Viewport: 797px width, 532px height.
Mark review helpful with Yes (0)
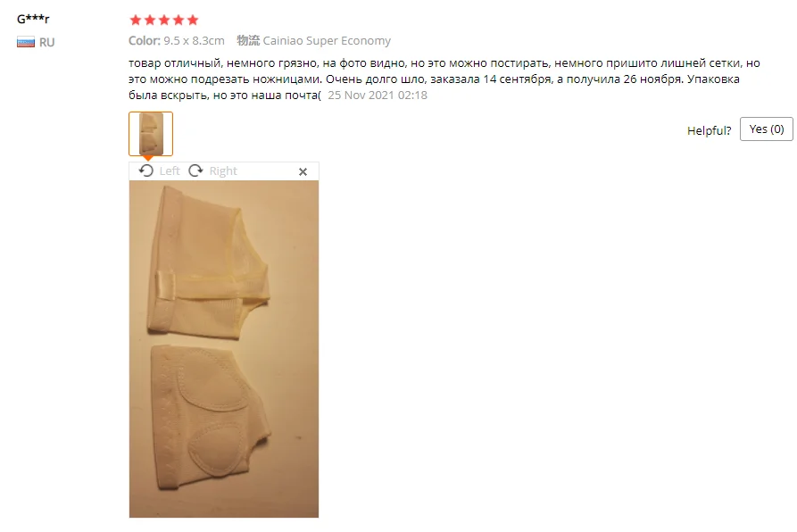coord(766,129)
